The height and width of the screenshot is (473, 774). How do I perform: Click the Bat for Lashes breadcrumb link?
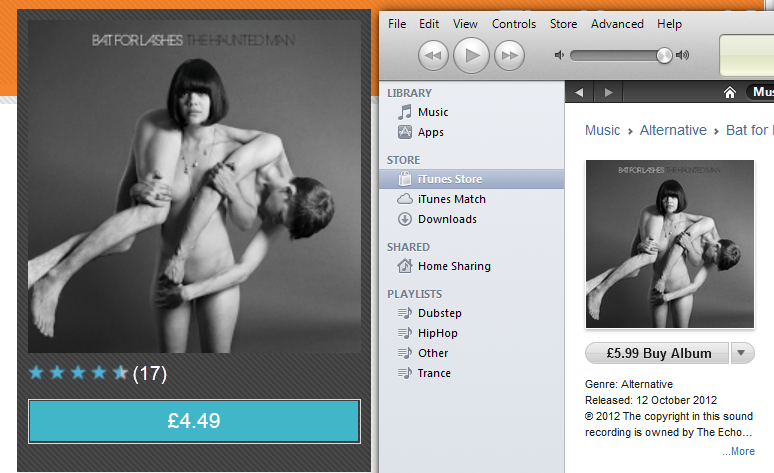click(x=749, y=130)
